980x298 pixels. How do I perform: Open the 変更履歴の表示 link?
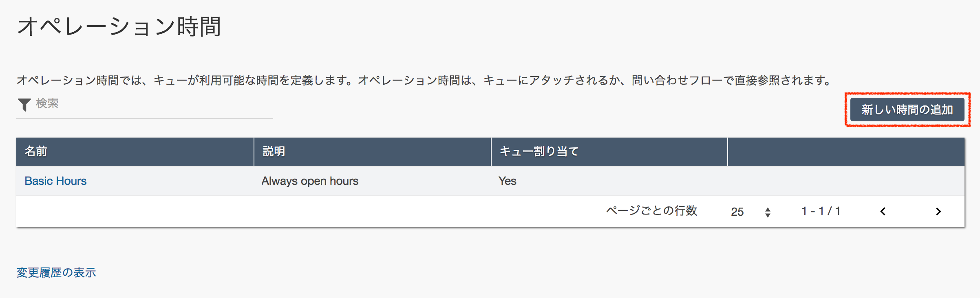point(56,272)
